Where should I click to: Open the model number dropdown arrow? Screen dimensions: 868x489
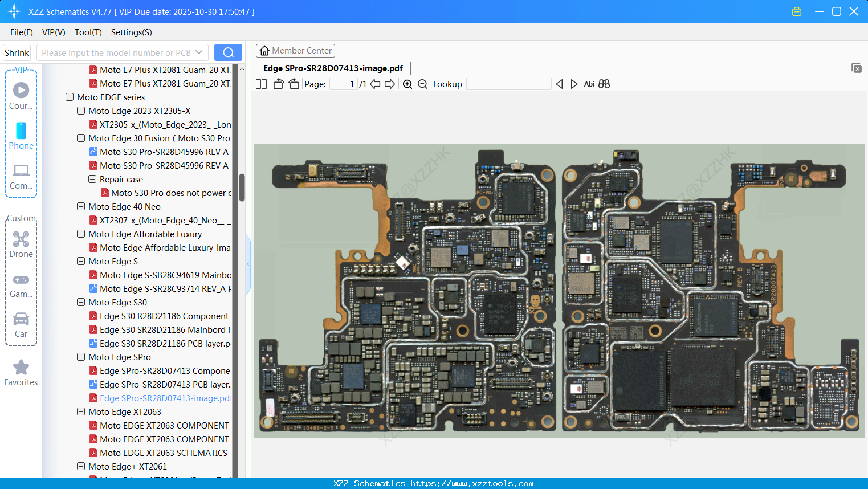tap(199, 52)
